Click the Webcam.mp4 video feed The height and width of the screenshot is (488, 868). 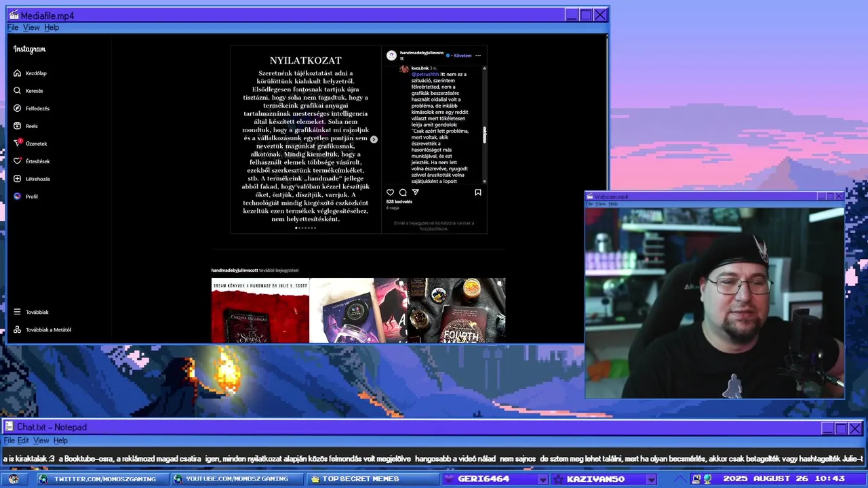click(715, 303)
